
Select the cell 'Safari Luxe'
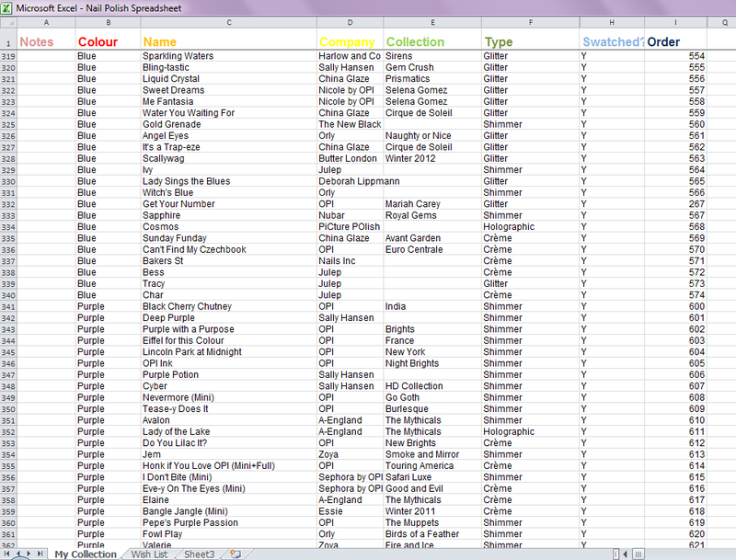tap(432, 477)
